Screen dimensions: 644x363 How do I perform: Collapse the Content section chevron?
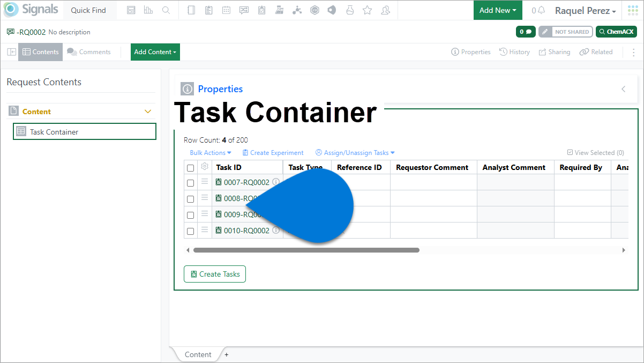pos(148,112)
